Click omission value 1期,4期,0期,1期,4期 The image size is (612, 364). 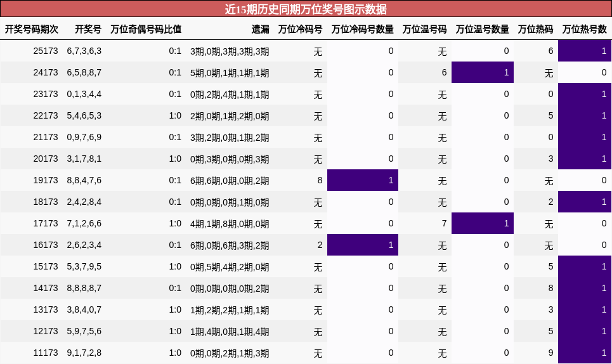230,332
